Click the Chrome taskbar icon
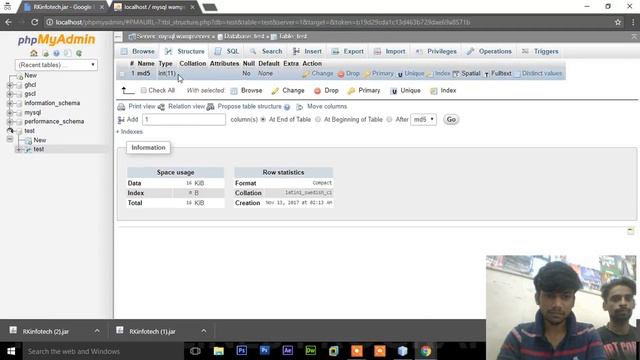The width and height of the screenshot is (640, 360). (426, 351)
